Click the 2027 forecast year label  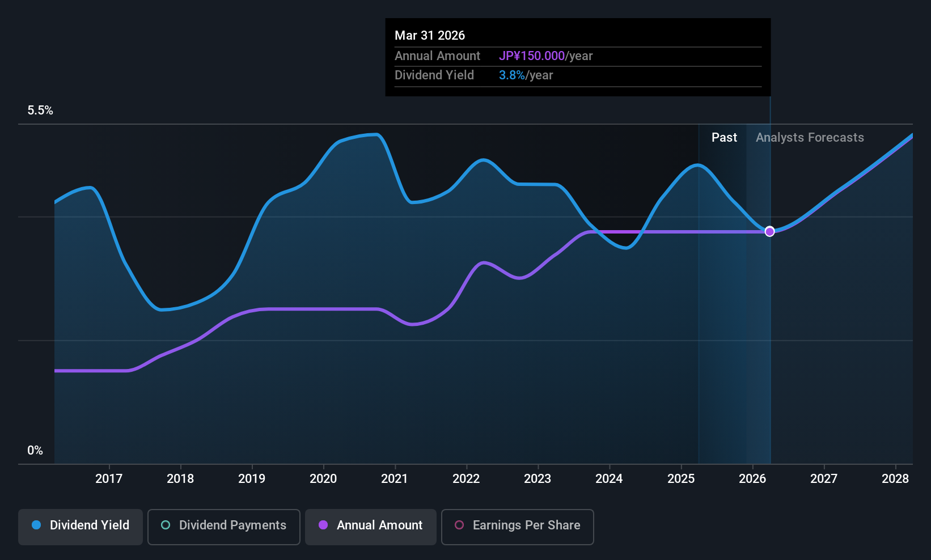pos(824,479)
